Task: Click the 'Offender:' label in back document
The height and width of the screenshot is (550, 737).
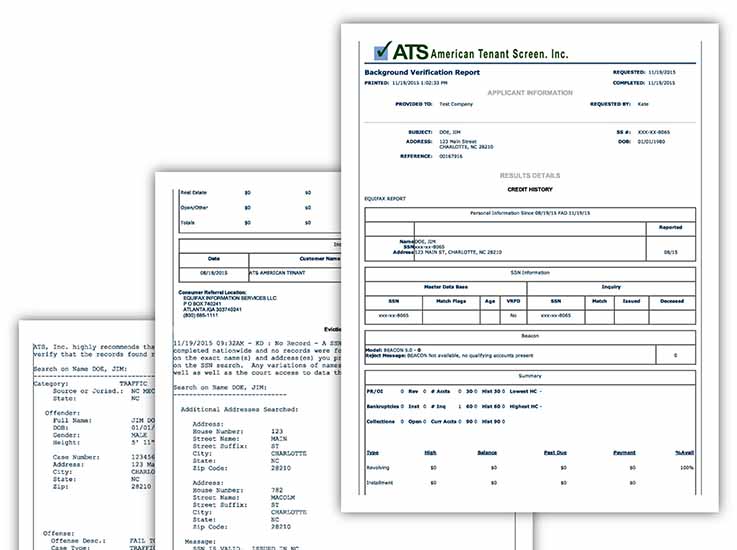Action: [63, 413]
